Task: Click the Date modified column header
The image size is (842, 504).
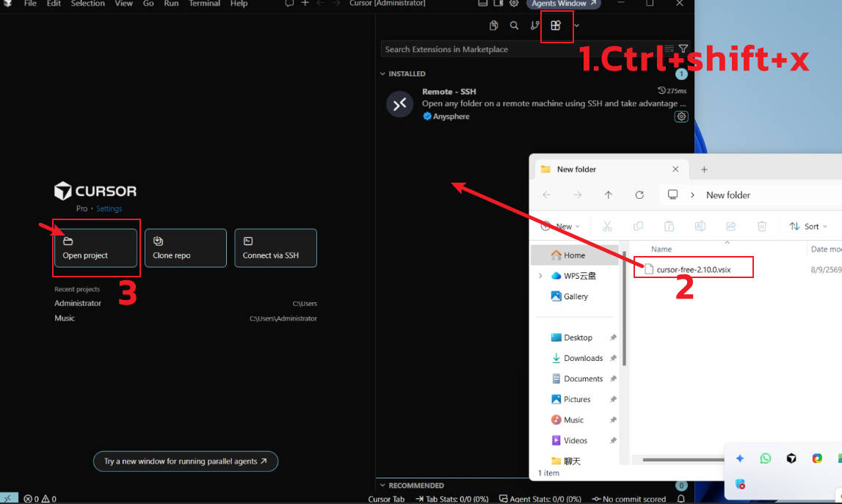Action: [825, 249]
